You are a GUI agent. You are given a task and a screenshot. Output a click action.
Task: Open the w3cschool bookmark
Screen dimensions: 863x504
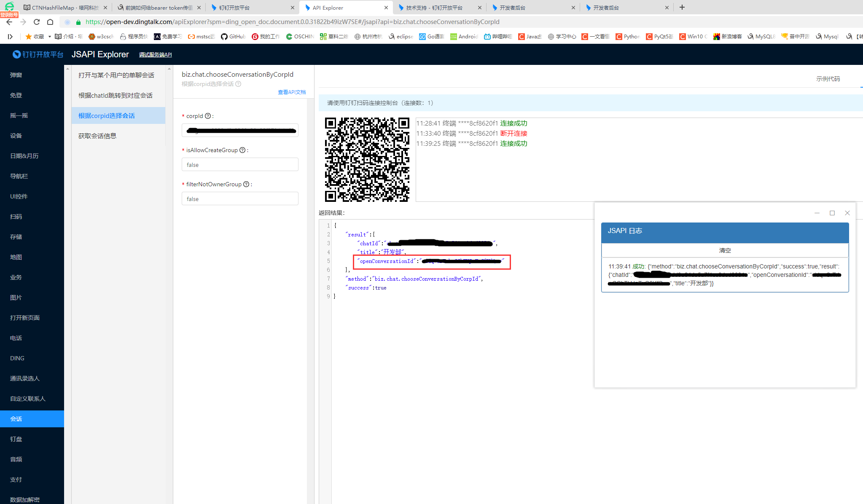coord(101,37)
